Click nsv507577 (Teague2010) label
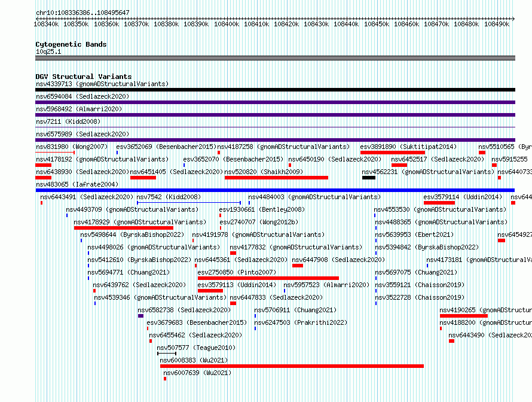 coord(196,348)
